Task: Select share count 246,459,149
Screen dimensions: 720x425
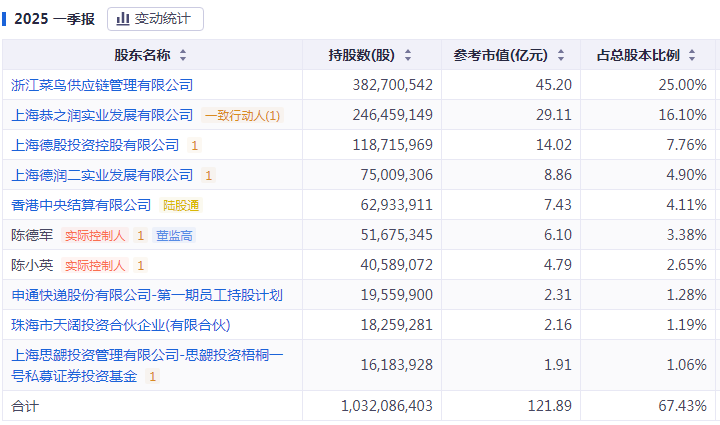Action: click(393, 115)
